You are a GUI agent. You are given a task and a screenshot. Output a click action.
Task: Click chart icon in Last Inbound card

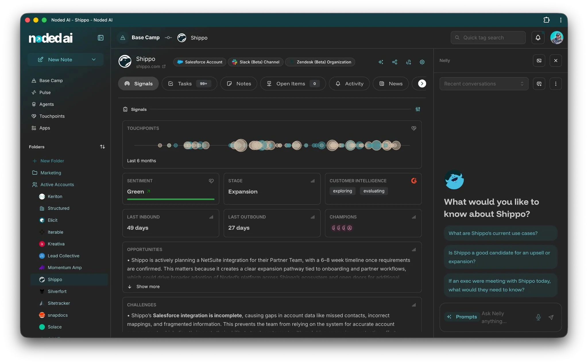tap(211, 217)
